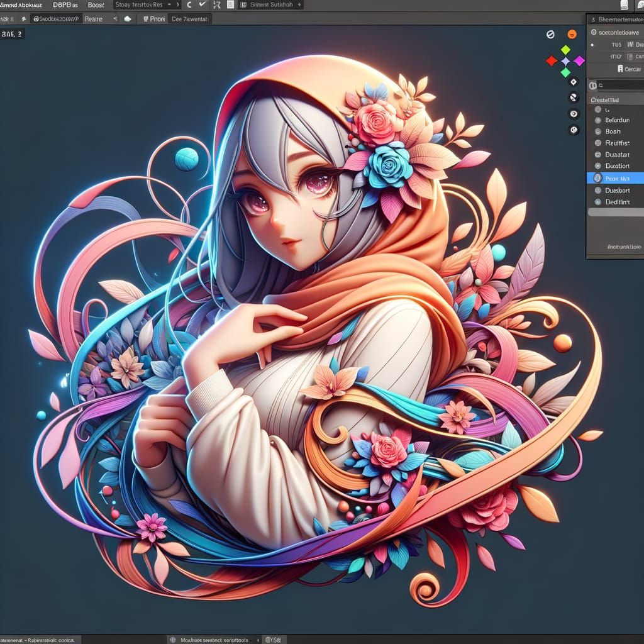Open the Pnori menu in the second toolbar row
Image resolution: width=644 pixels, height=644 pixels.
[x=155, y=19]
